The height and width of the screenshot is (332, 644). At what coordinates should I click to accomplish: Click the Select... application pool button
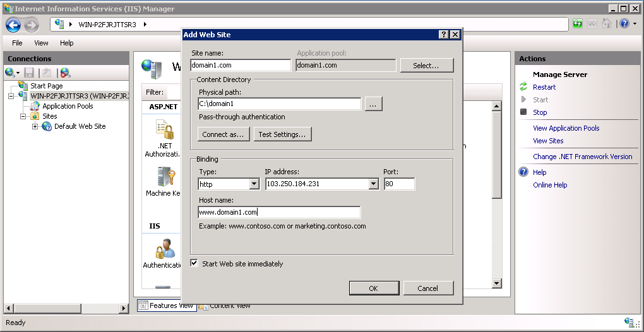427,65
